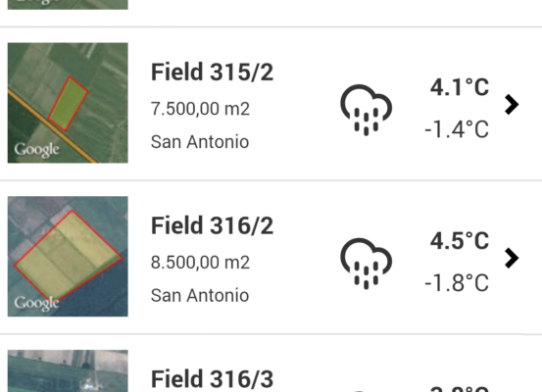Viewport: 542px width, 392px height.
Task: Click rain weather icon for Field 315/2
Action: (366, 110)
